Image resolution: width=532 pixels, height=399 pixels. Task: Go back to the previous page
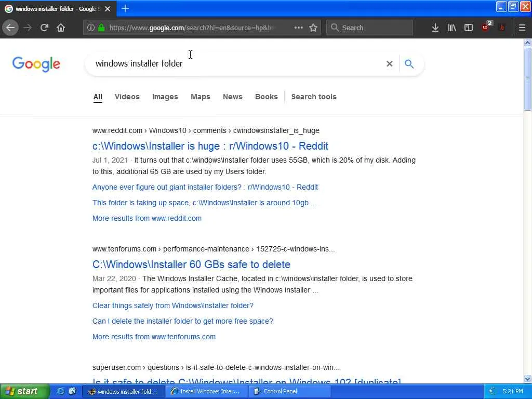10,28
